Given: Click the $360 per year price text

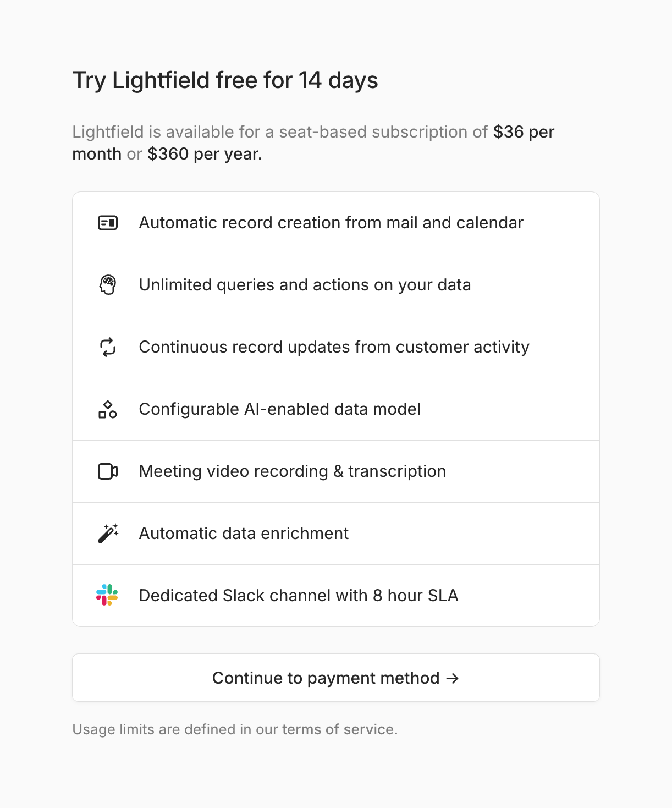Looking at the screenshot, I should [205, 154].
